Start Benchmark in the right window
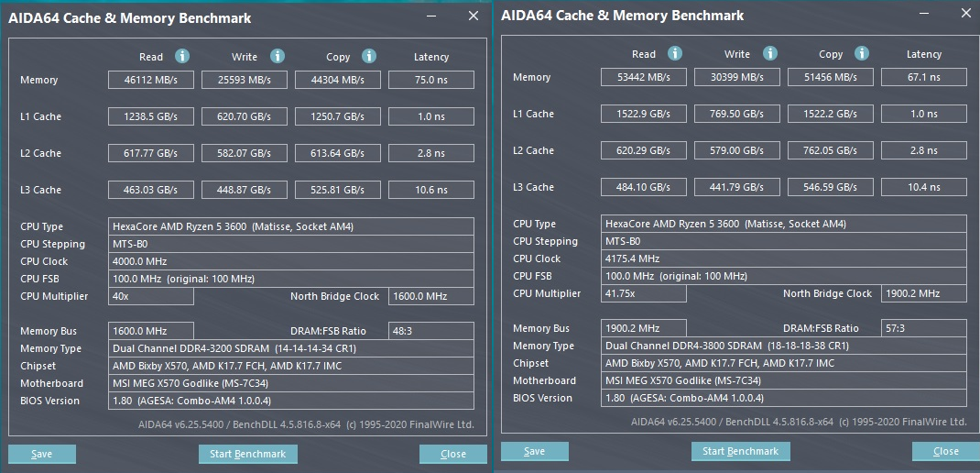 pyautogui.click(x=741, y=452)
